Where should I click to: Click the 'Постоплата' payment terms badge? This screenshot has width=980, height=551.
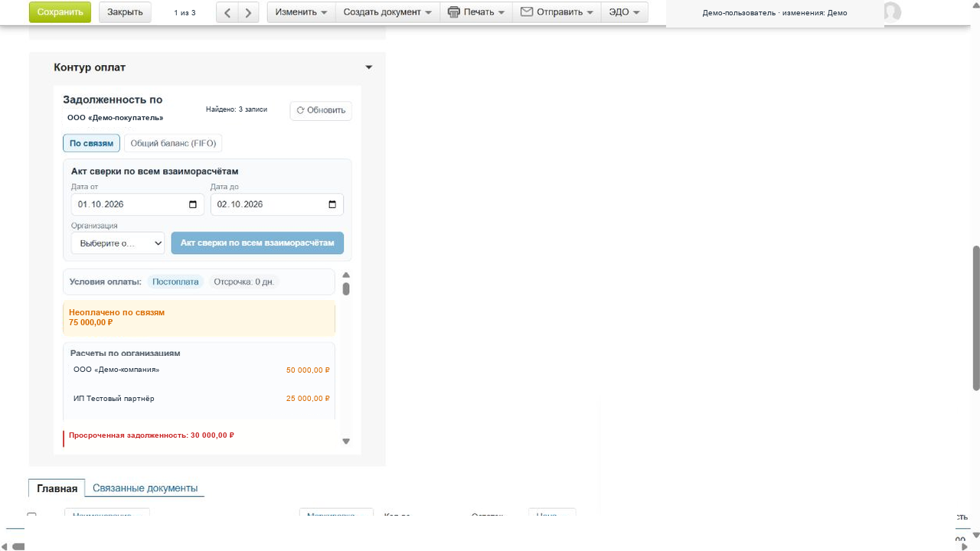coord(175,282)
